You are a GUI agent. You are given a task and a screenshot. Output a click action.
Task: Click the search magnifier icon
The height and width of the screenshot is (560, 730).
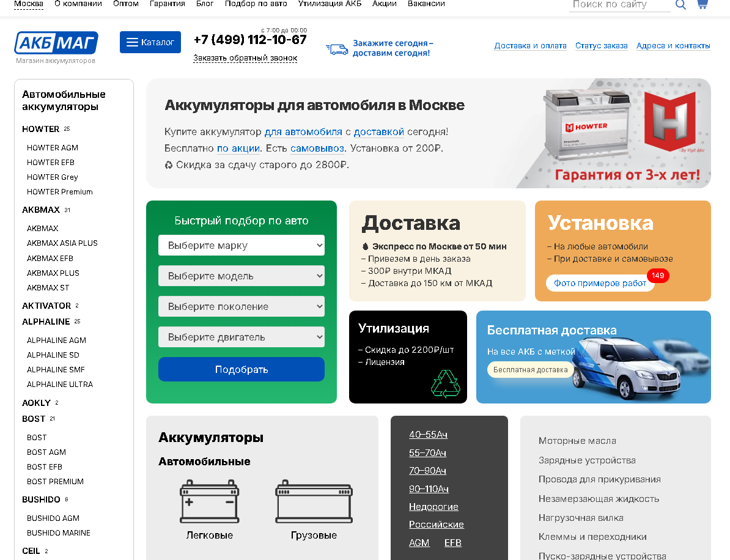680,5
